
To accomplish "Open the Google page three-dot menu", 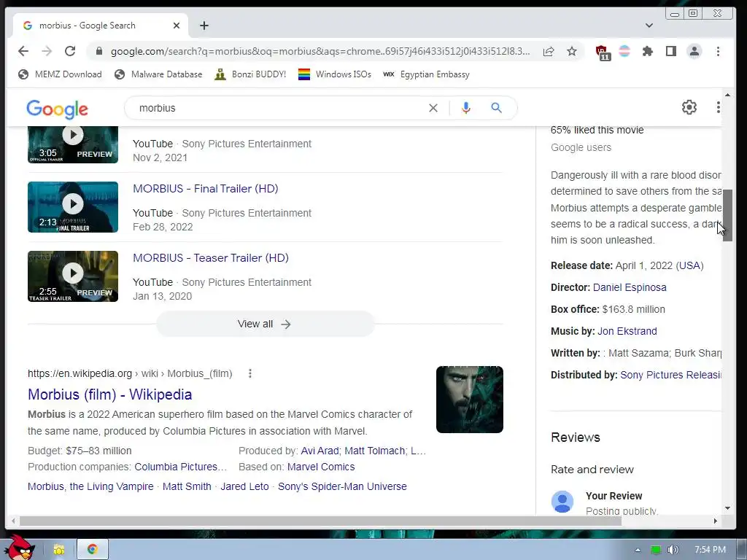I will point(718,107).
